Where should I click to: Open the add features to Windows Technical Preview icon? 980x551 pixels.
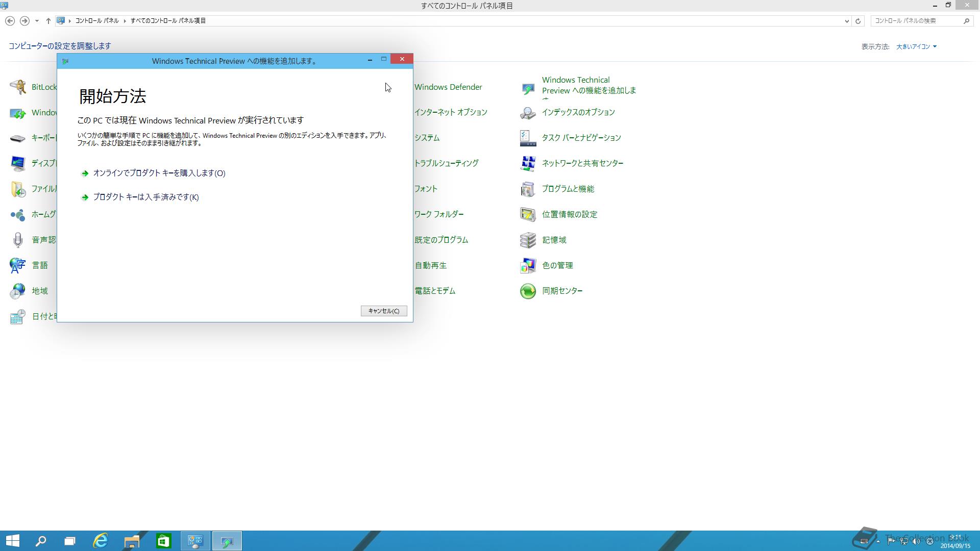click(x=528, y=88)
